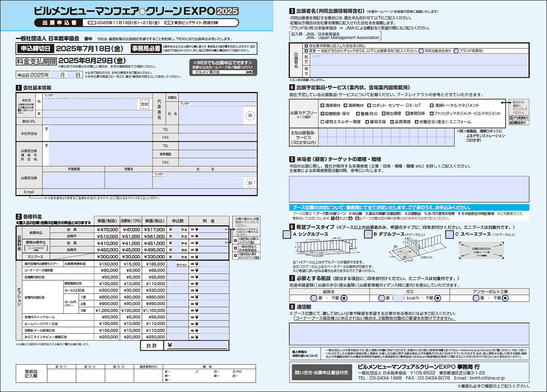Check the 清掃資材 category box
Viewport: 547px width, 392px height.
pos(322,106)
